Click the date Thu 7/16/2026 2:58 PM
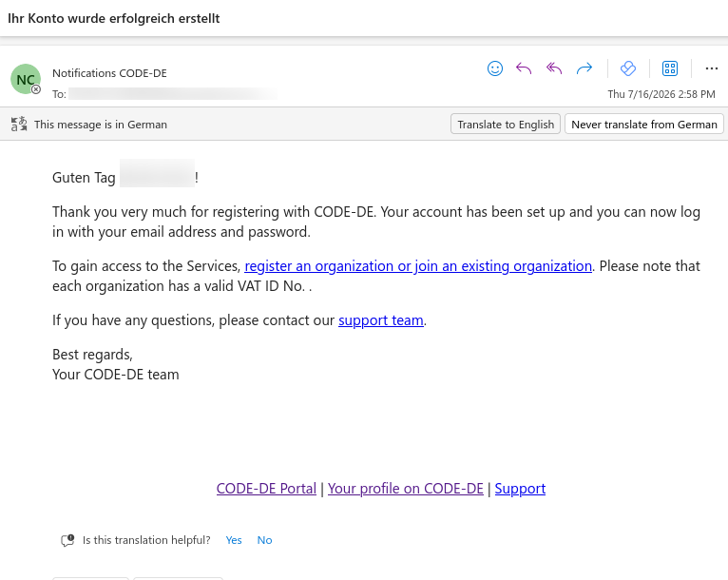Image resolution: width=728 pixels, height=580 pixels. point(661,94)
